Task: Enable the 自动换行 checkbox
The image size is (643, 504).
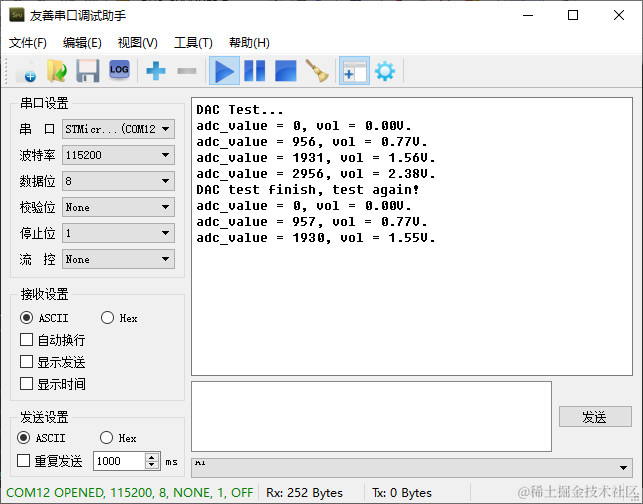Action: coord(52,340)
